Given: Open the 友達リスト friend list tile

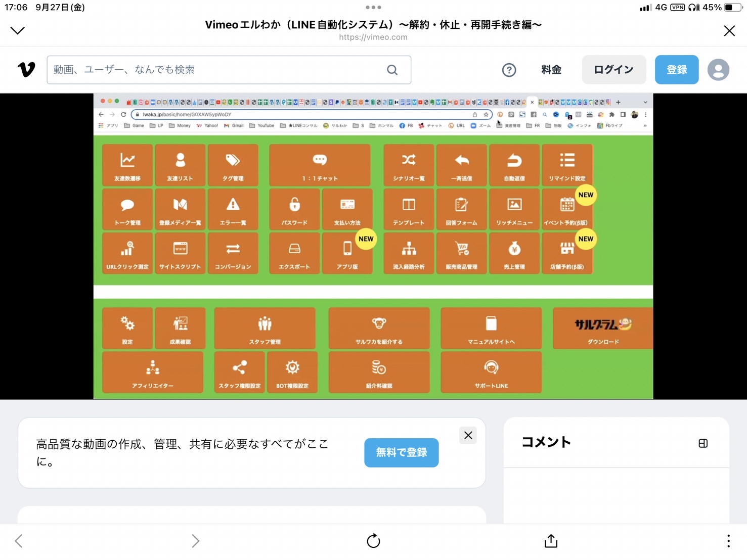Looking at the screenshot, I should click(180, 165).
